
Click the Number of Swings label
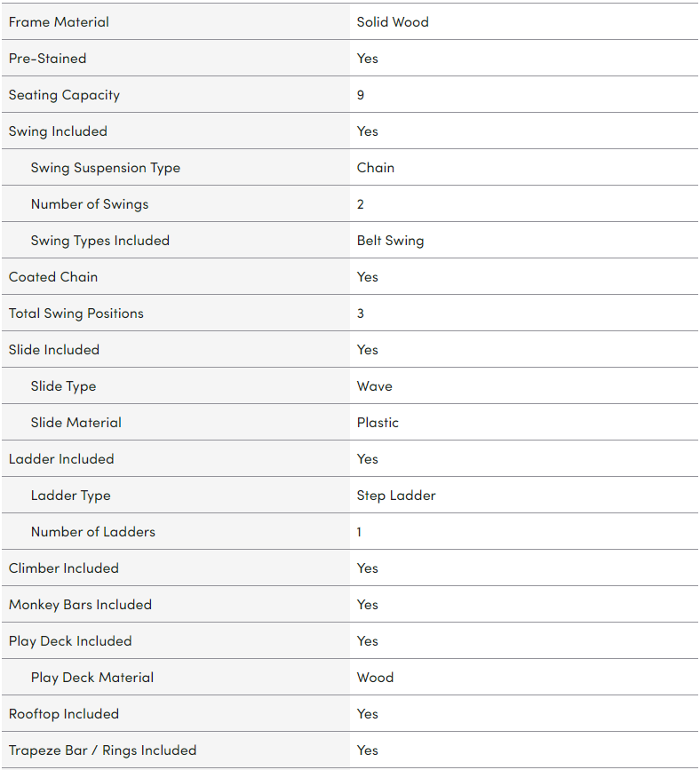coord(90,204)
